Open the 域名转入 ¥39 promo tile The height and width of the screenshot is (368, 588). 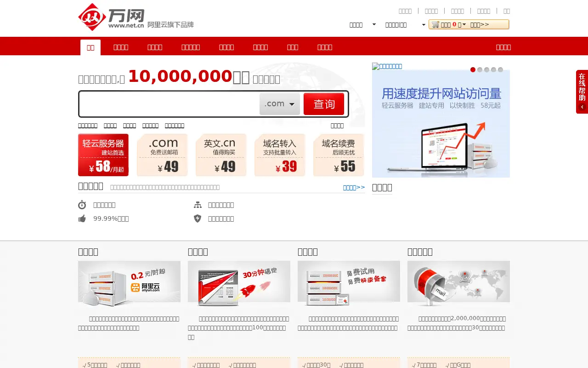click(x=280, y=155)
